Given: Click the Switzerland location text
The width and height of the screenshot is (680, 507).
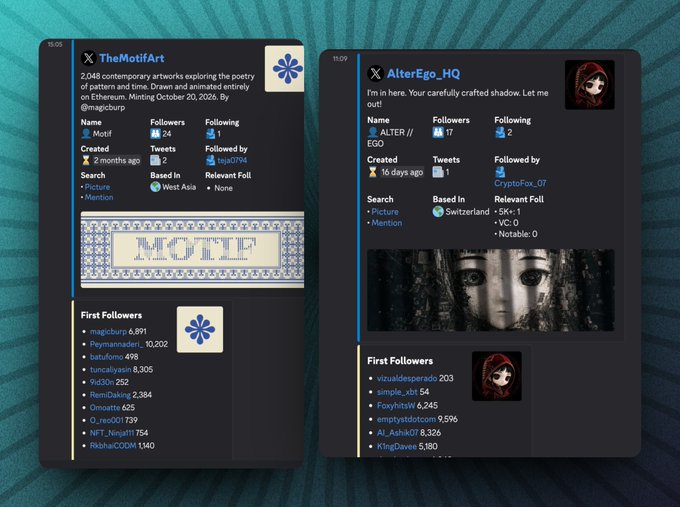Looking at the screenshot, I should 468,212.
